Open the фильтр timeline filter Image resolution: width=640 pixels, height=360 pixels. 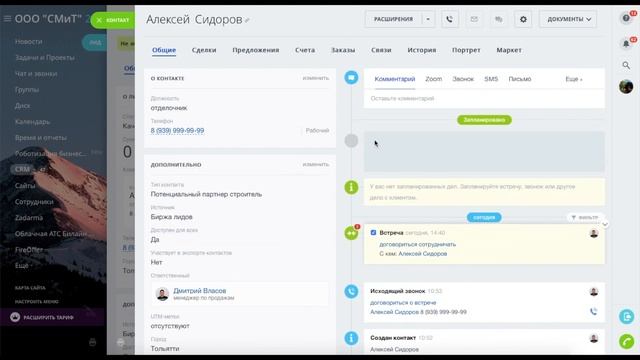pyautogui.click(x=585, y=218)
